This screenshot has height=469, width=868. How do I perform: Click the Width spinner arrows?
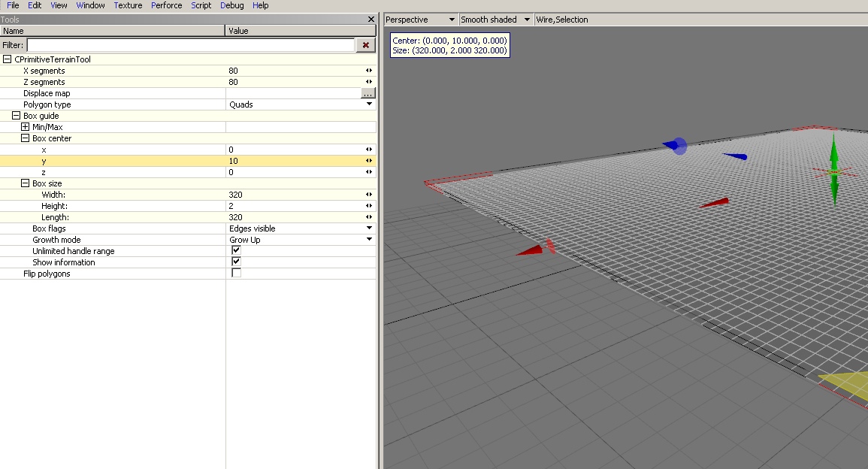369,195
